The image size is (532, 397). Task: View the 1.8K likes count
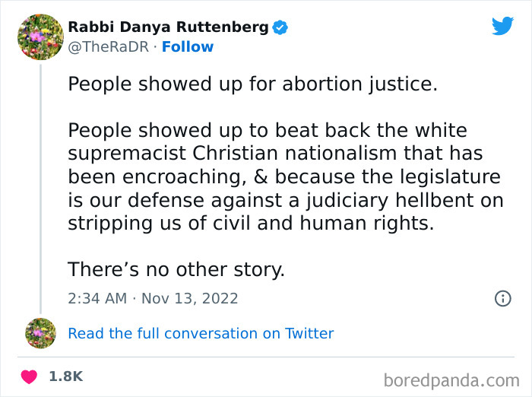65,376
